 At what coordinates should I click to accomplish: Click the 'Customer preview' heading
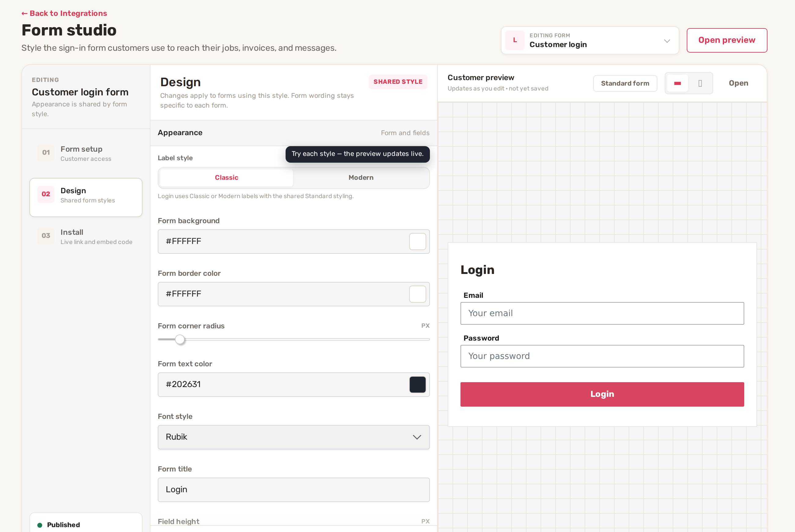[480, 78]
